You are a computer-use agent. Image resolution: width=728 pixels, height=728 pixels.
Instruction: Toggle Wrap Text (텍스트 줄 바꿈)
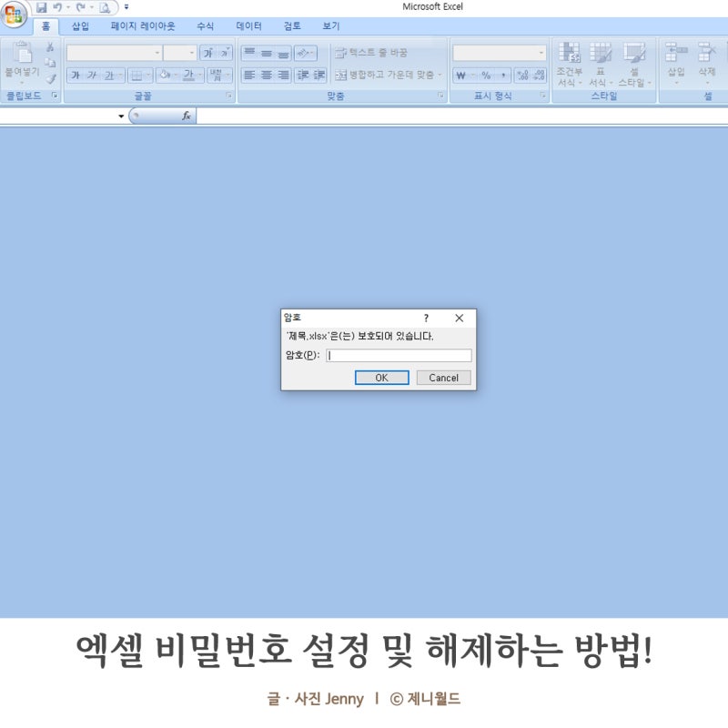(x=371, y=53)
